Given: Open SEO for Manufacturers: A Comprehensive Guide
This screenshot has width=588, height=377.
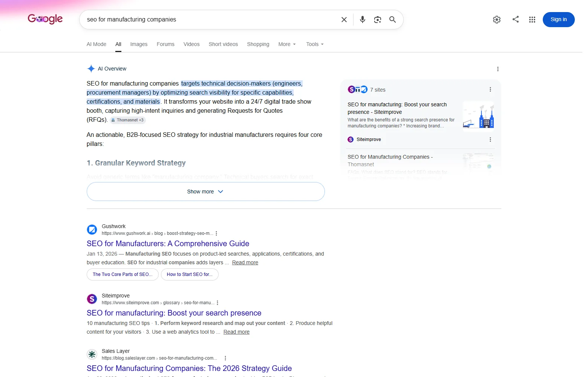Looking at the screenshot, I should coord(168,244).
